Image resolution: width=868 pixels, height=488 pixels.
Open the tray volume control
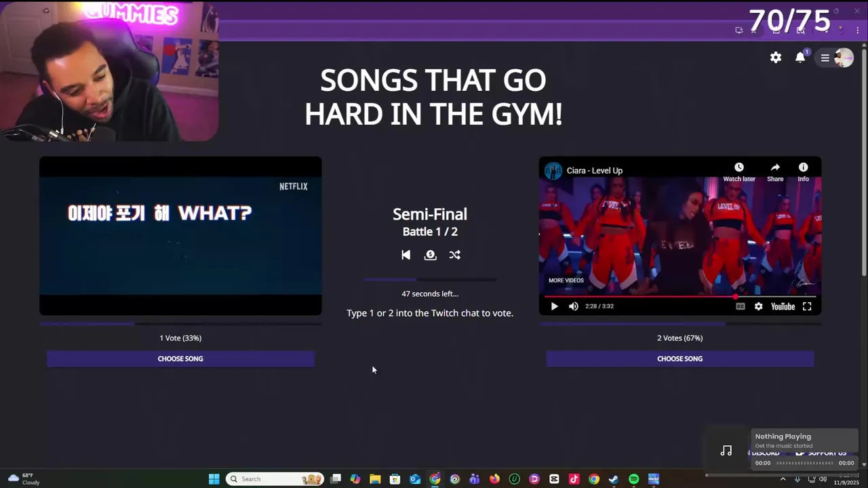823,479
